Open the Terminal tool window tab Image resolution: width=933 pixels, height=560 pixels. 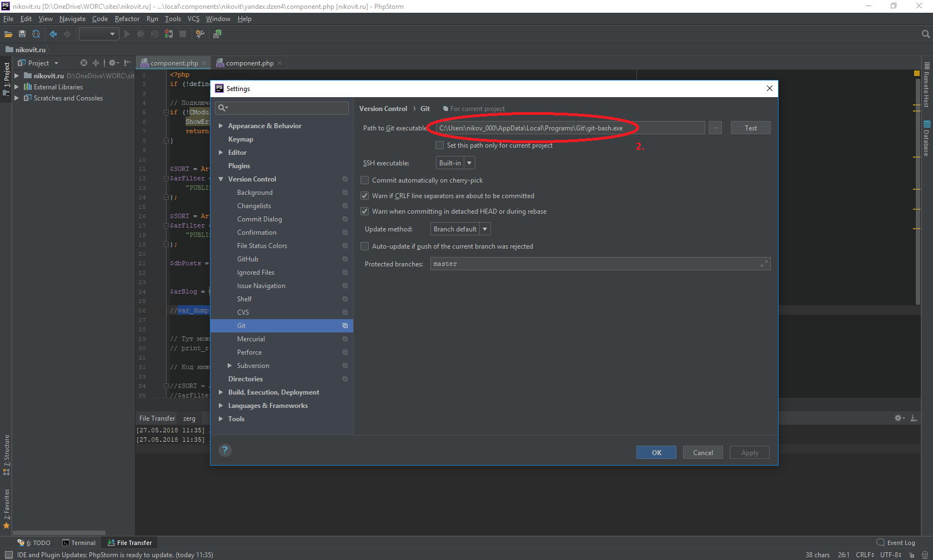tap(79, 543)
